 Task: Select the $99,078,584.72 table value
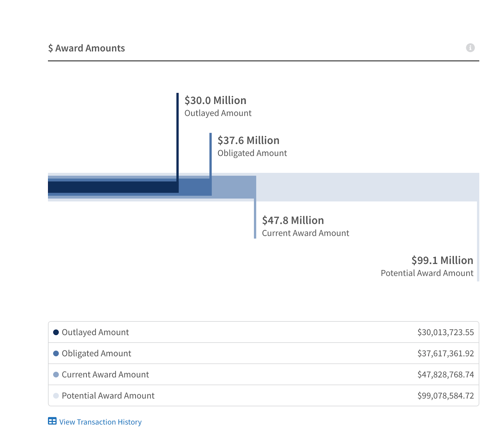point(445,396)
